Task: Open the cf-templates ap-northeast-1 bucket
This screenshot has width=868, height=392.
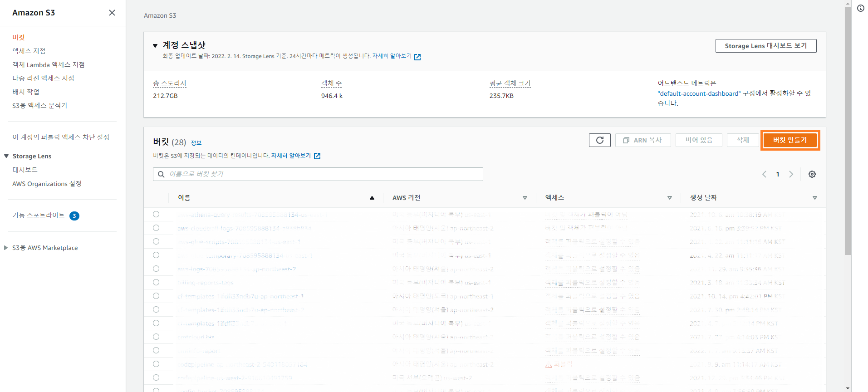Action: point(240,296)
